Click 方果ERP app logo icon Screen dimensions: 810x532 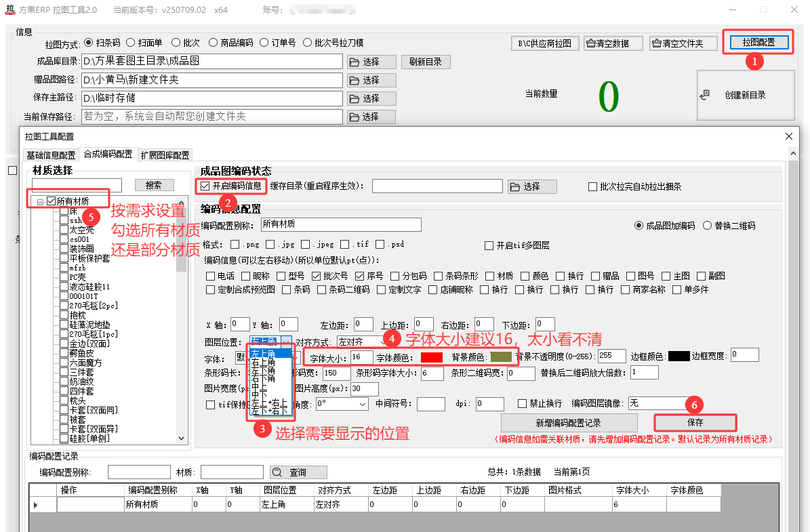point(10,9)
